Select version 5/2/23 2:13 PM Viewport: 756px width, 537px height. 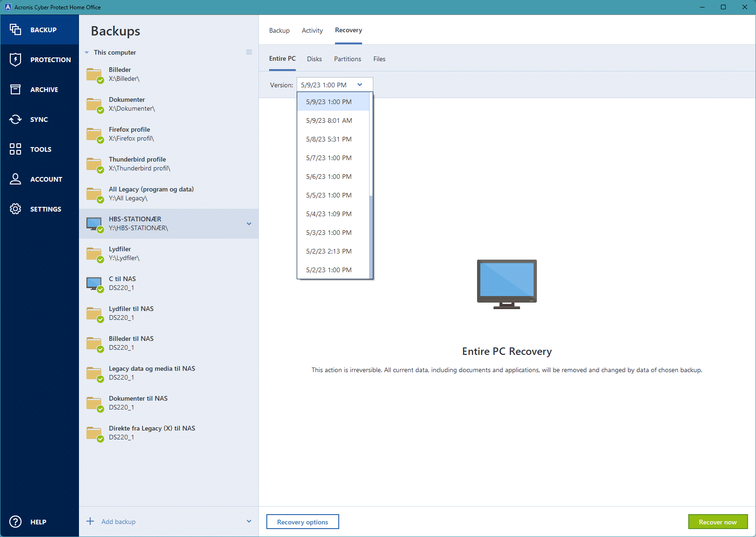tap(333, 251)
